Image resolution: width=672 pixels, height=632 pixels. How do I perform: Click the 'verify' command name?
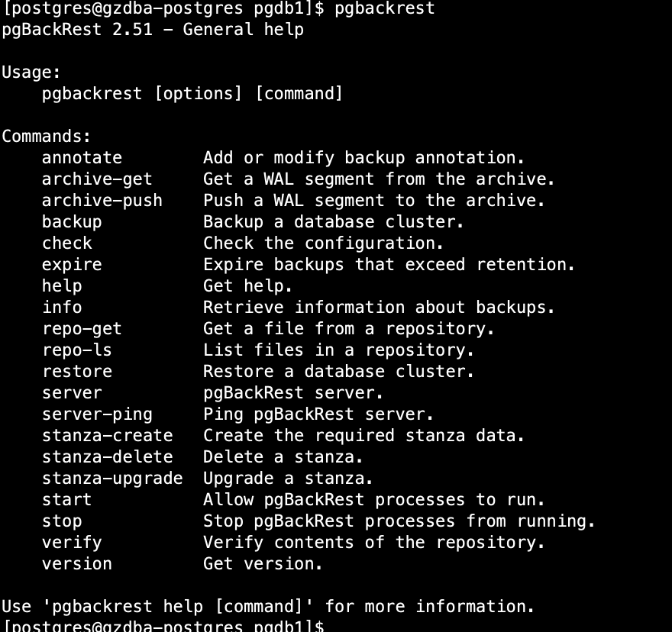coord(72,543)
